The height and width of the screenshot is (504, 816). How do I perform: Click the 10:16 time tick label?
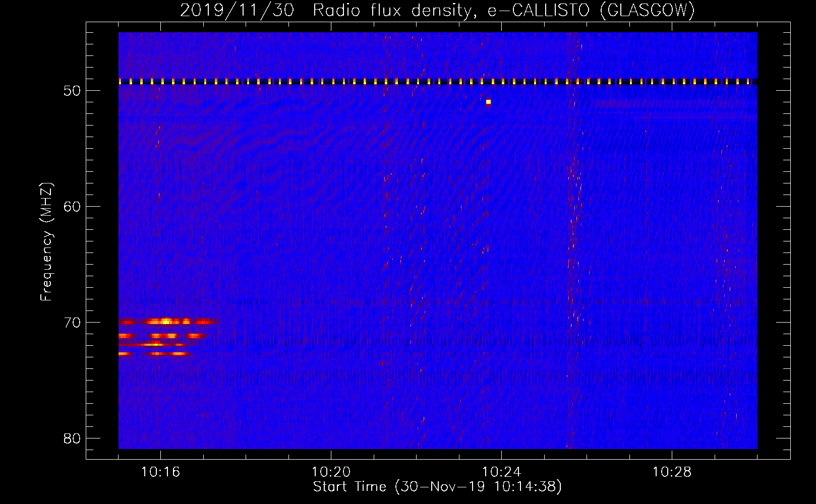click(160, 472)
